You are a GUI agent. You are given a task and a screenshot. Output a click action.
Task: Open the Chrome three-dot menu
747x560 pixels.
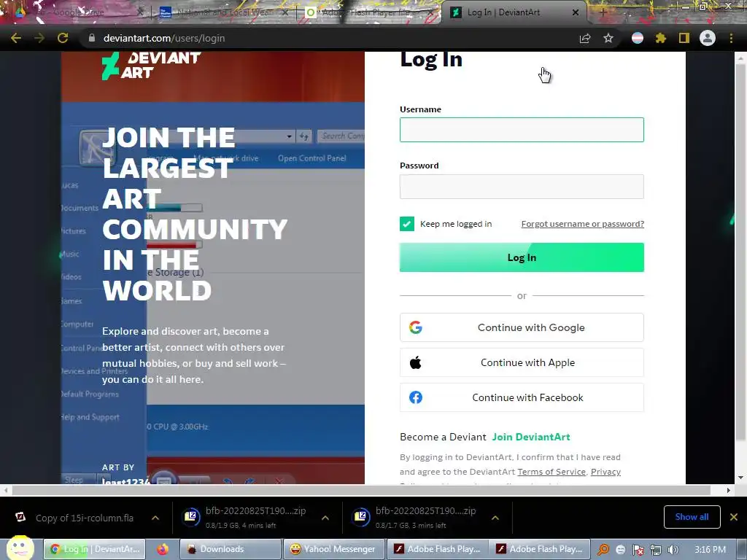pyautogui.click(x=731, y=38)
